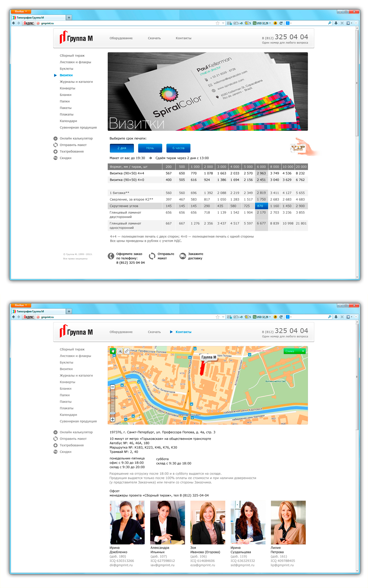The height and width of the screenshot is (588, 368).
Task: Zoom out the map with the minus button
Action: (x=113, y=387)
